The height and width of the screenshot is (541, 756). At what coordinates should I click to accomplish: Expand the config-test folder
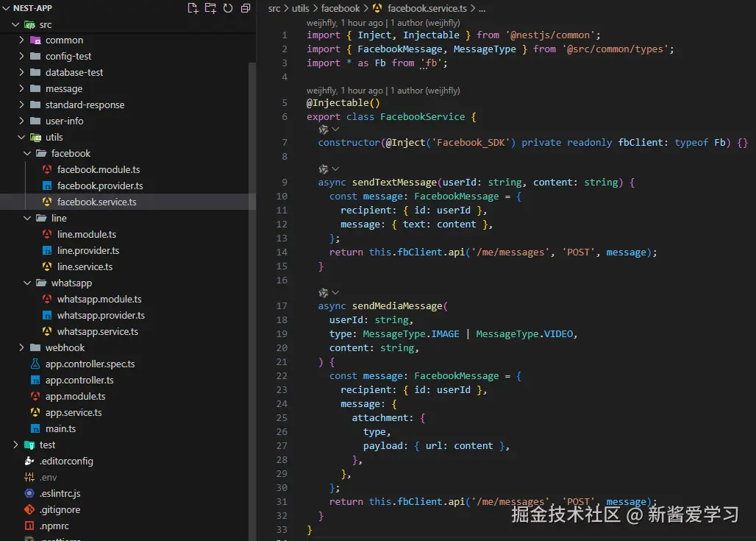pyautogui.click(x=21, y=56)
